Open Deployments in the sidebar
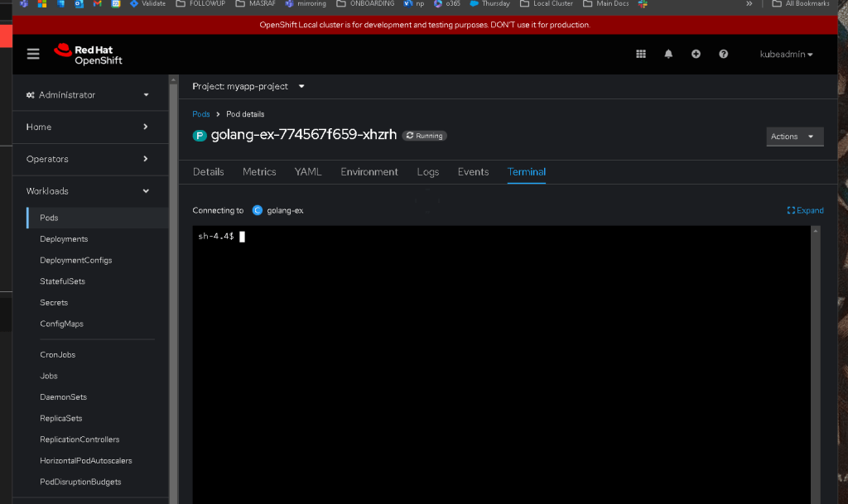 click(64, 239)
